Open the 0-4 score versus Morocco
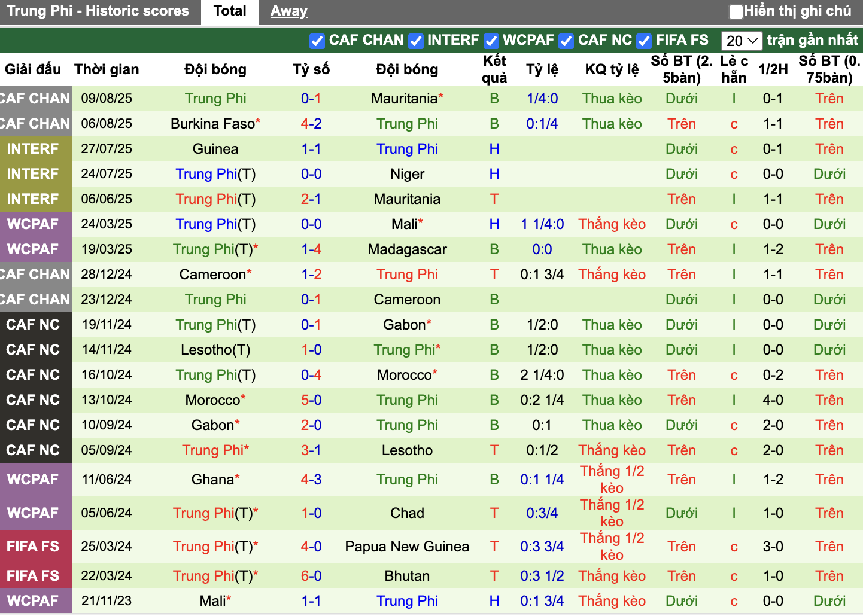The height and width of the screenshot is (616, 863). tap(311, 375)
